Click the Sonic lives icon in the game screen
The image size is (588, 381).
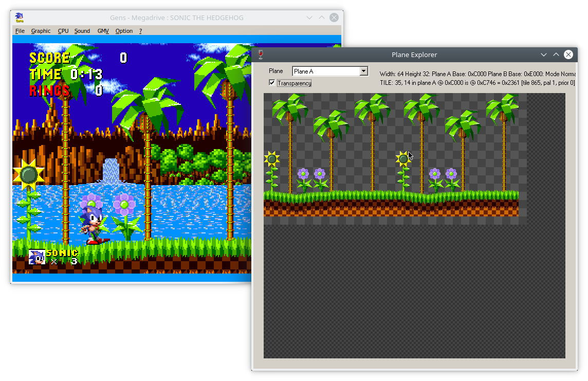[x=37, y=257]
